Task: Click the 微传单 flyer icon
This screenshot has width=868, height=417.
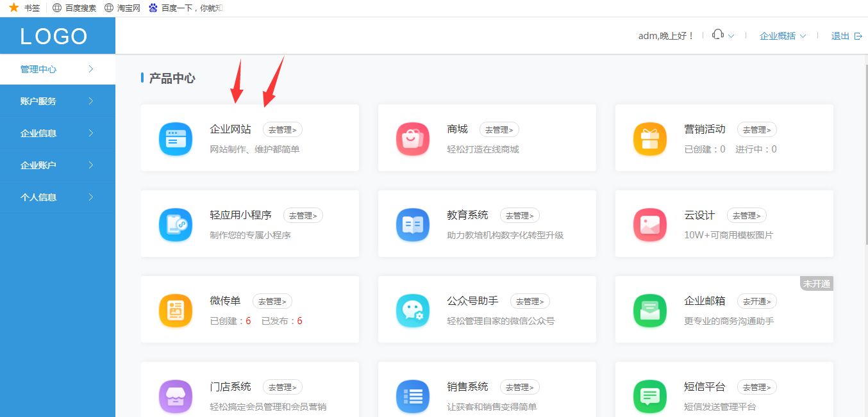Action: (176, 311)
